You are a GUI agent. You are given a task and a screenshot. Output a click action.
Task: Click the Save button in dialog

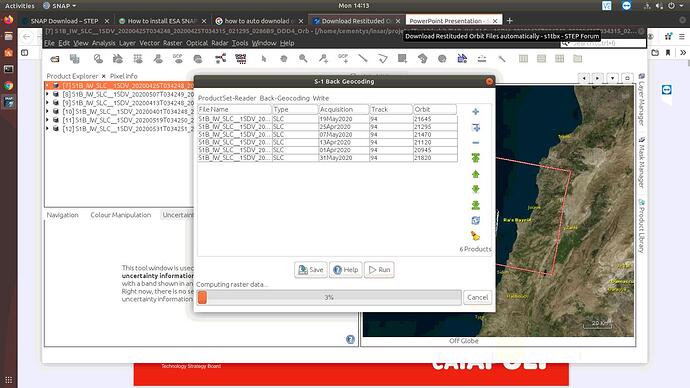[311, 270]
